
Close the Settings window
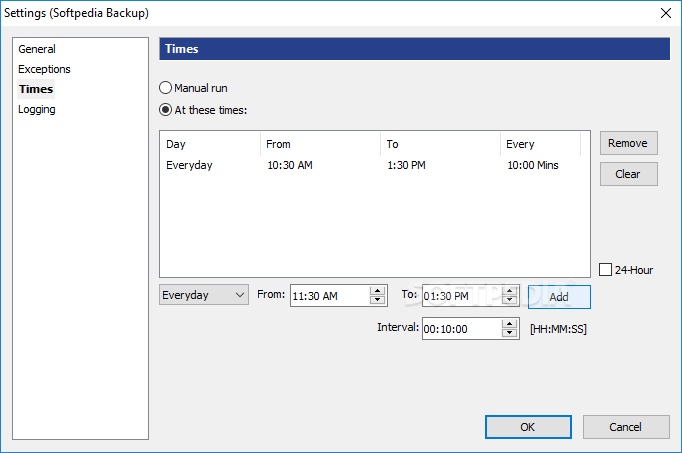pyautogui.click(x=666, y=13)
